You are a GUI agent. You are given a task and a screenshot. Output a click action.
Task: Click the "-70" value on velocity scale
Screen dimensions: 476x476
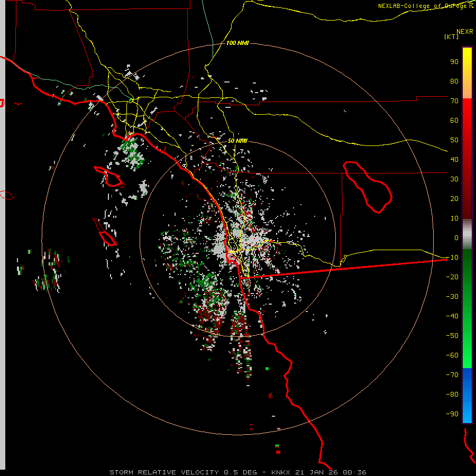(452, 375)
